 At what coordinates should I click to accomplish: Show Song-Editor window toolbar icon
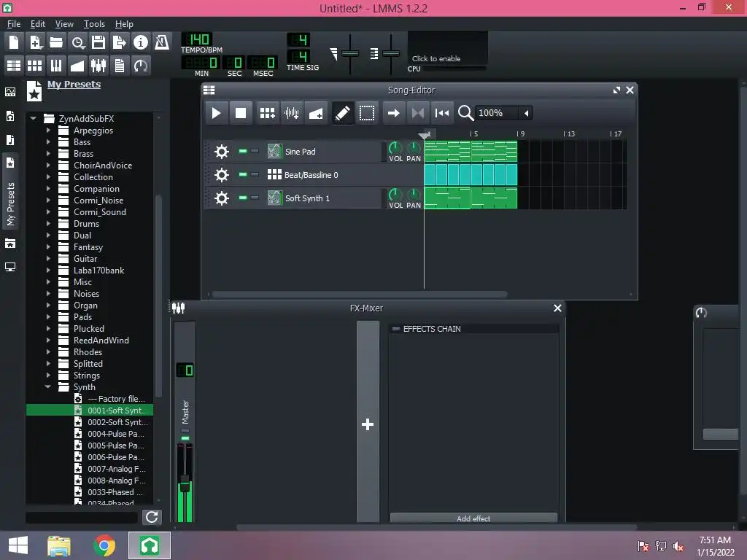(14, 65)
